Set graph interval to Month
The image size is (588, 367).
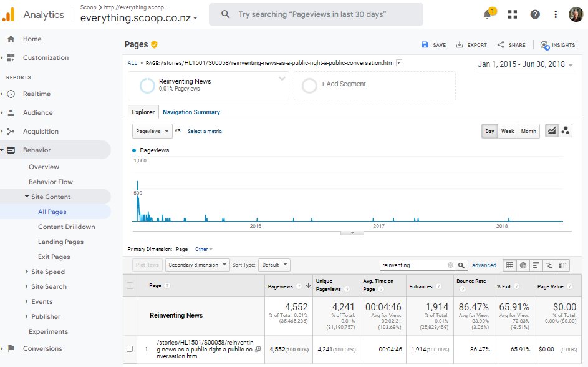click(528, 131)
